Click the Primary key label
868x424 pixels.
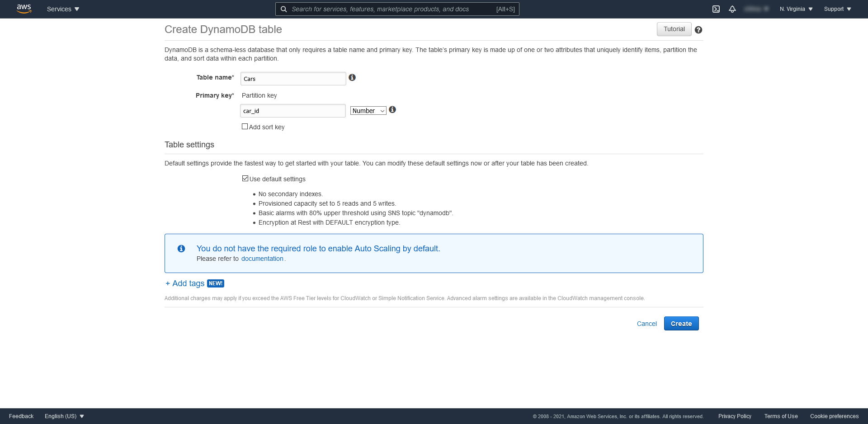215,95
